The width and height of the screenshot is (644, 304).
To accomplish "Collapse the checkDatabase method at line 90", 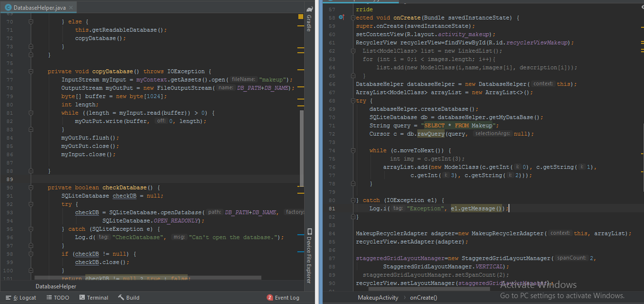I will point(32,187).
